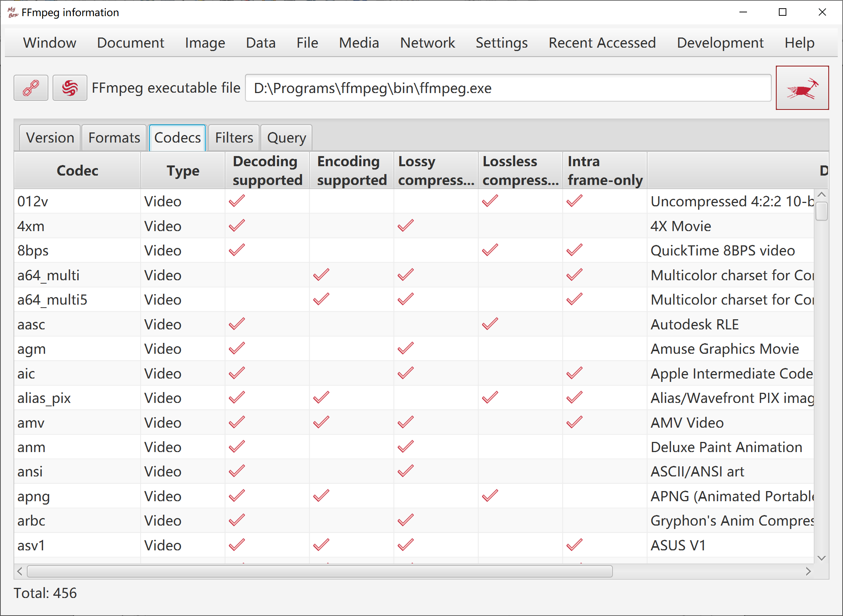Image resolution: width=843 pixels, height=616 pixels.
Task: Switch to the Version tab
Action: coord(50,138)
